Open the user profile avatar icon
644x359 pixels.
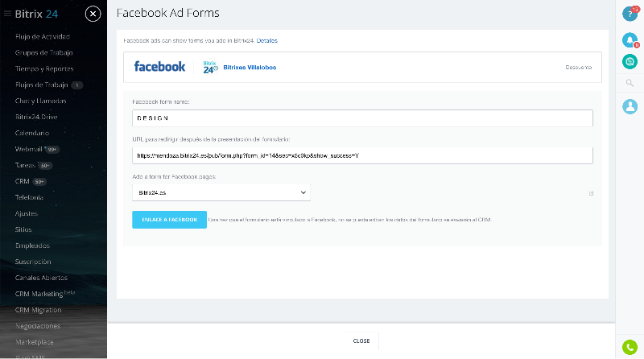(630, 106)
